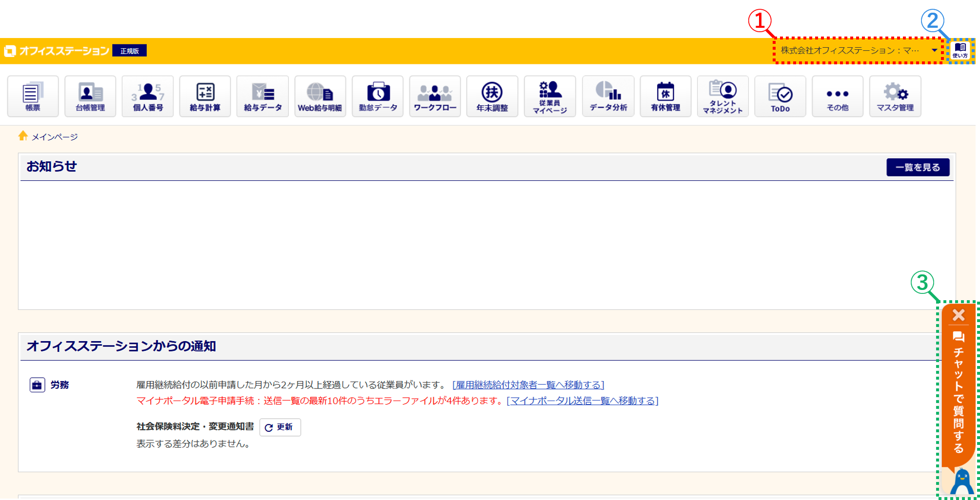The height and width of the screenshot is (500, 980).
Task: Open 給与計算 payroll calculation
Action: pyautogui.click(x=205, y=96)
